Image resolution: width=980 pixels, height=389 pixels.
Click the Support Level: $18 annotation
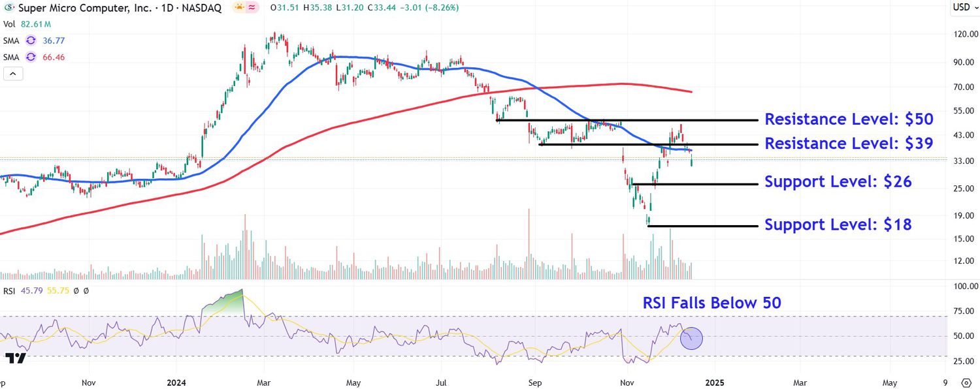tap(838, 225)
